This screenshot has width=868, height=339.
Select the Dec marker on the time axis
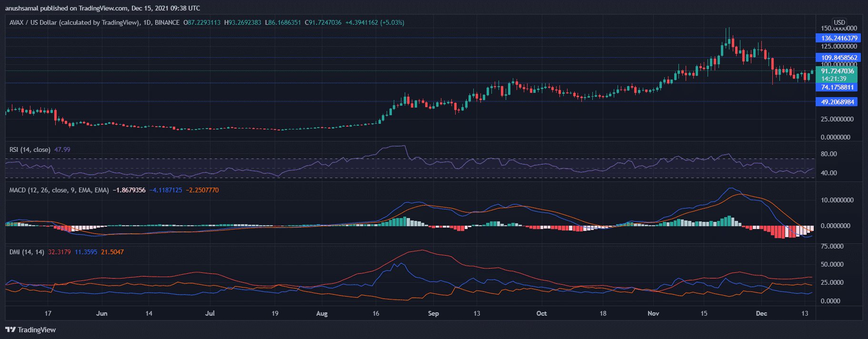click(x=761, y=313)
